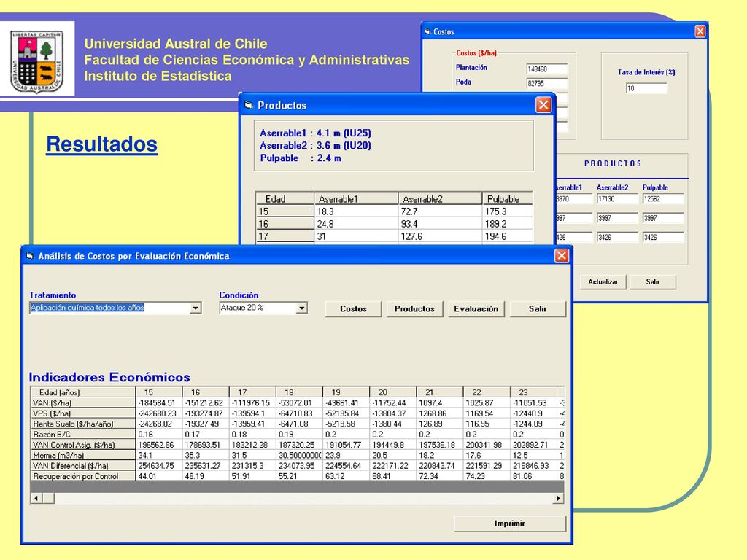Click the 'Razón B/C' row header

pyautogui.click(x=83, y=435)
